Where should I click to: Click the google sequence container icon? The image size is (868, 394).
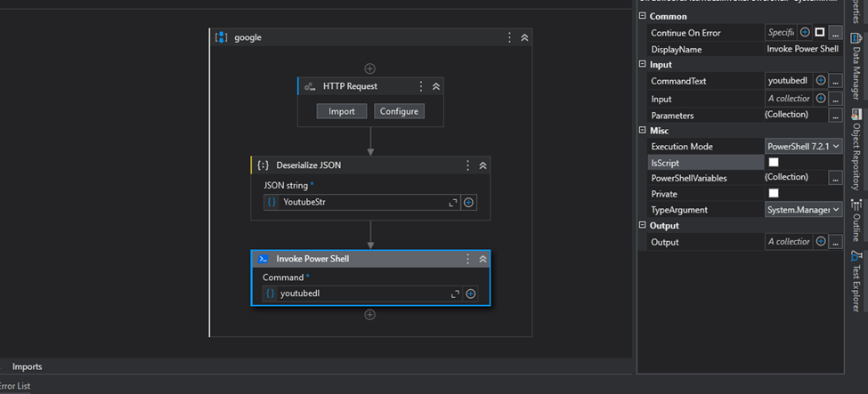(222, 37)
